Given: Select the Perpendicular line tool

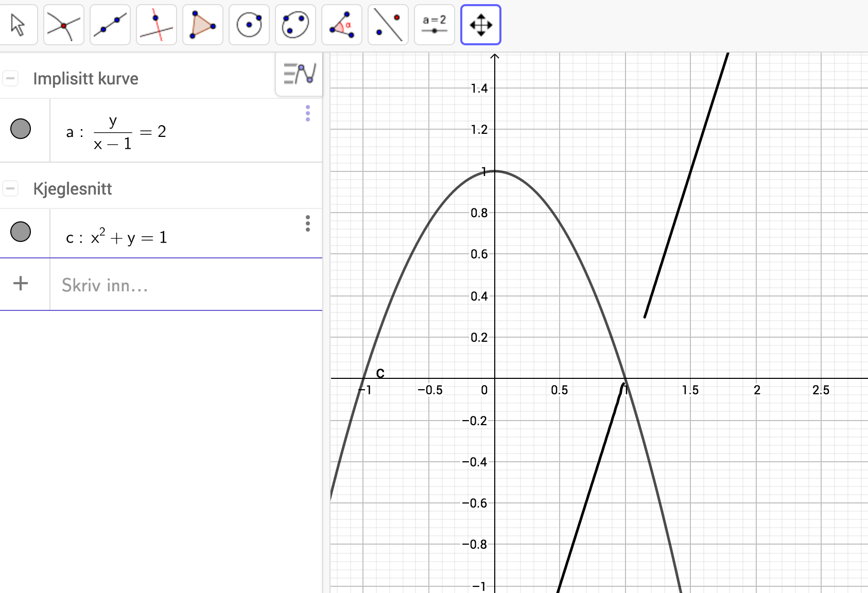Looking at the screenshot, I should click(x=157, y=25).
